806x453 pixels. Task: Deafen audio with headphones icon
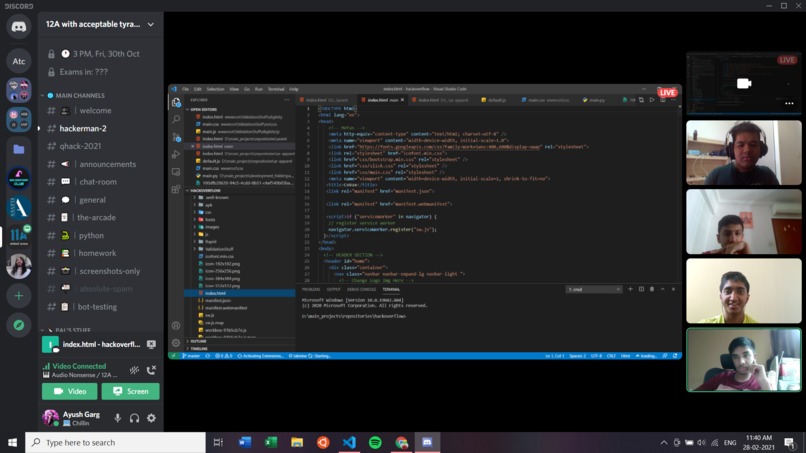(134, 418)
